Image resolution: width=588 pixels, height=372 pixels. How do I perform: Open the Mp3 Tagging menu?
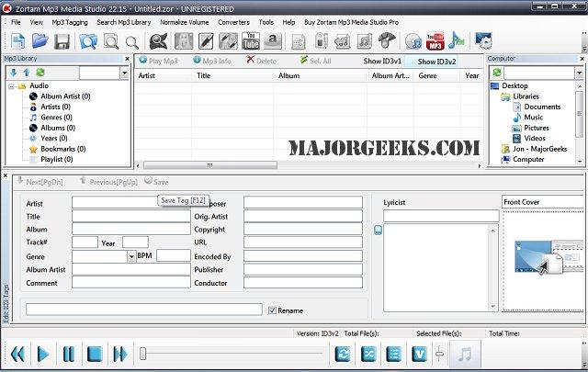click(70, 22)
